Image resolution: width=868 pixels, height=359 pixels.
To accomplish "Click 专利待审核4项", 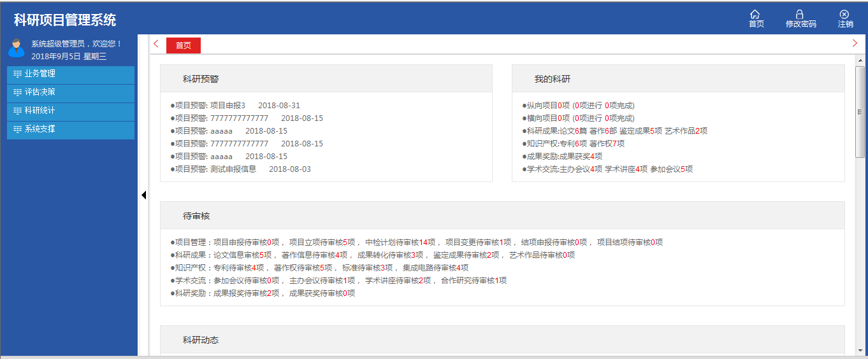I will [x=238, y=268].
